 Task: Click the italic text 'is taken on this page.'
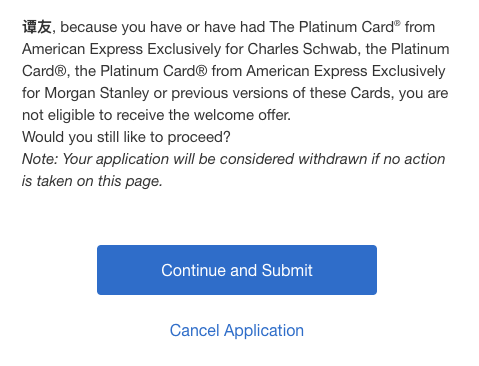coord(92,181)
